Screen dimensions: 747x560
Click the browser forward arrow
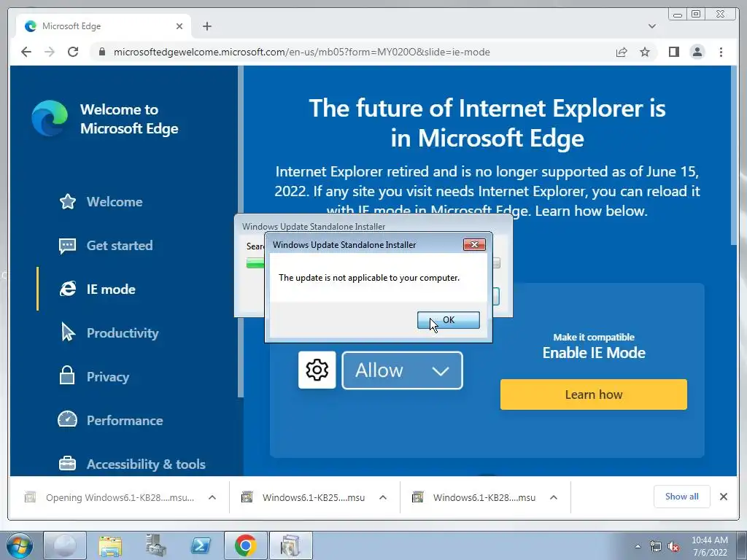pyautogui.click(x=50, y=52)
